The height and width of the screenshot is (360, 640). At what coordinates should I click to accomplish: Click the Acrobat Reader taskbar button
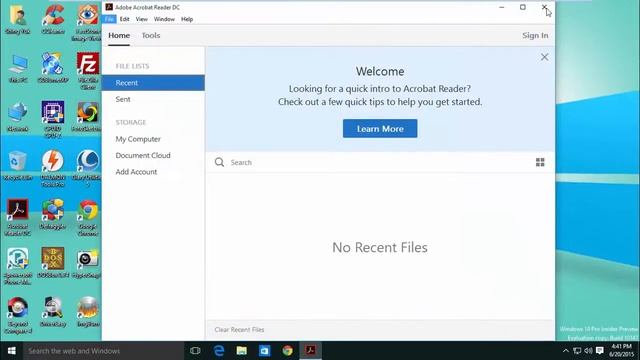pyautogui.click(x=310, y=351)
